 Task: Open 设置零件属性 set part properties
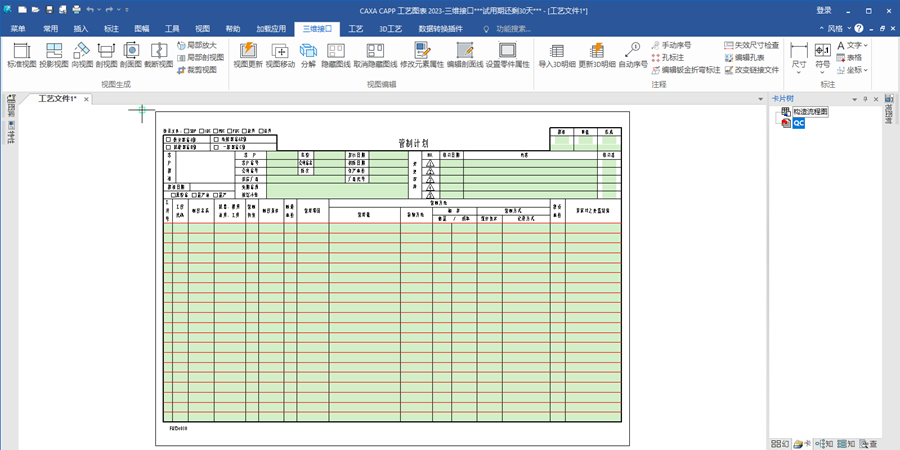507,56
